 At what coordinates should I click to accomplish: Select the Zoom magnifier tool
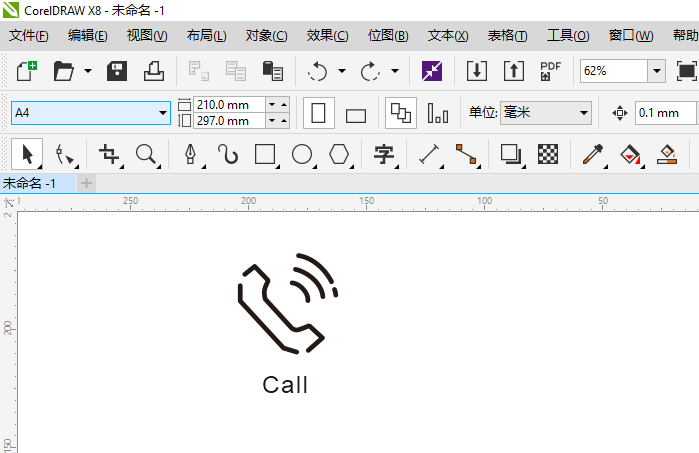tap(147, 155)
